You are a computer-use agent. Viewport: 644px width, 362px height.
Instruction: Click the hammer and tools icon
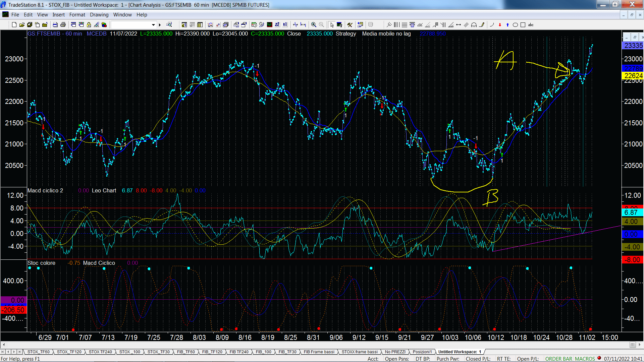click(350, 25)
